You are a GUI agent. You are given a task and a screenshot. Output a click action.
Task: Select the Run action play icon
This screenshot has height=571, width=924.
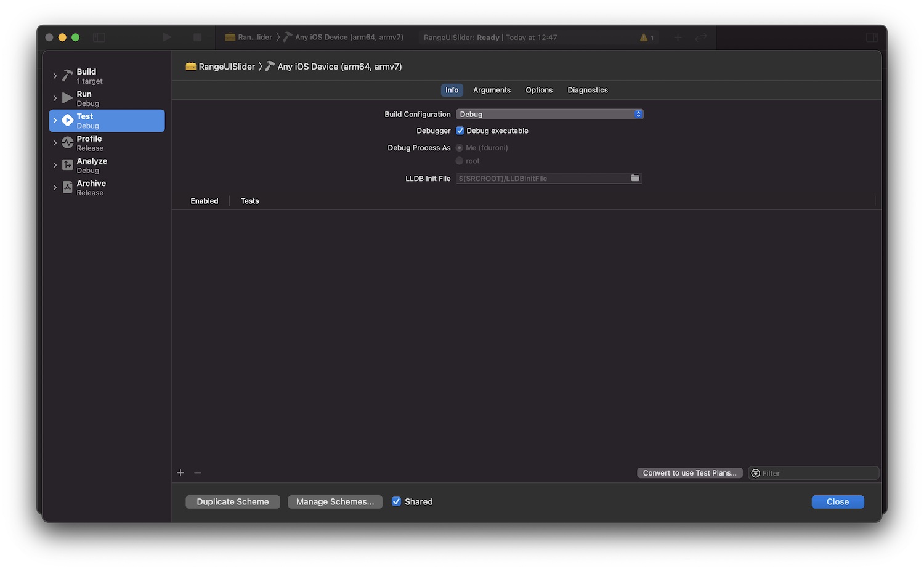(67, 98)
